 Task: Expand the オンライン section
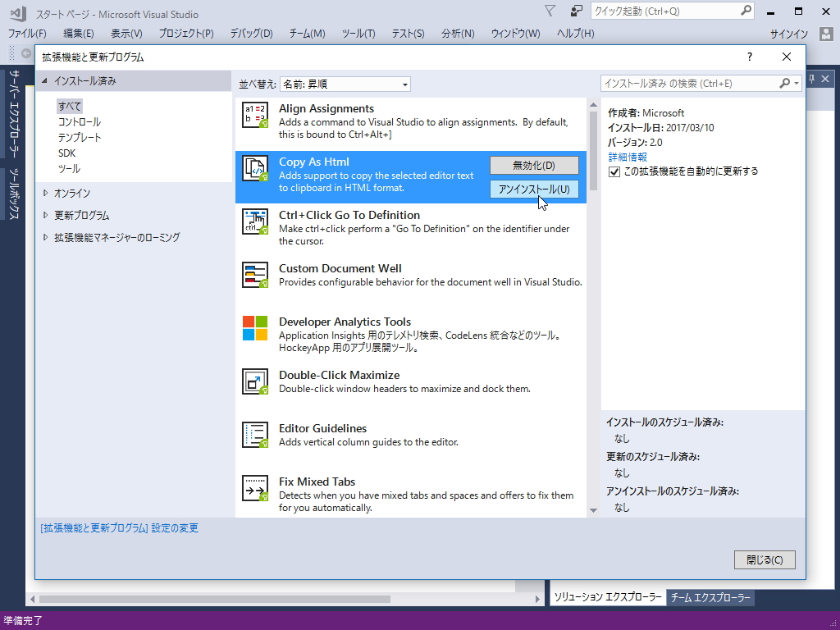(x=45, y=193)
